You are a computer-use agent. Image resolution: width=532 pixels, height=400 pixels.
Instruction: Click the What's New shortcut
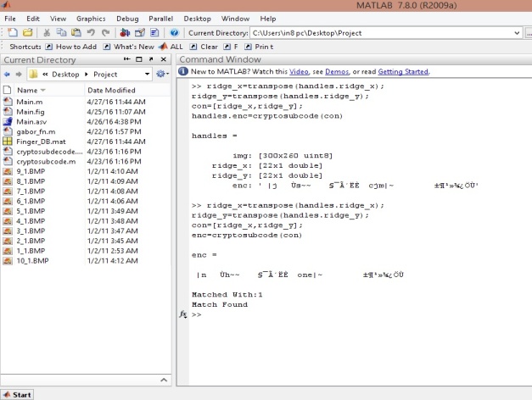point(129,47)
